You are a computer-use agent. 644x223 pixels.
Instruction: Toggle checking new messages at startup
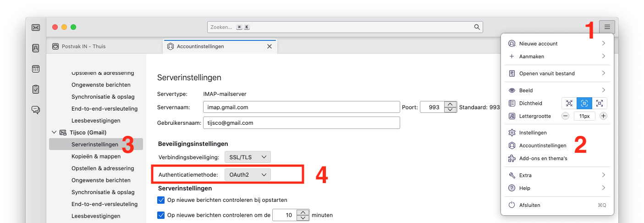[x=161, y=200]
